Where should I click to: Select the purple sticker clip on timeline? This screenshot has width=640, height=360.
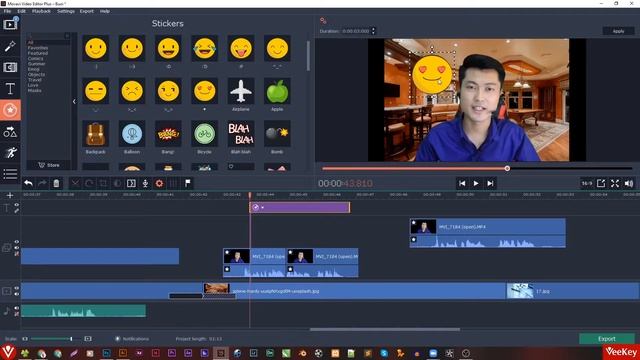click(300, 207)
